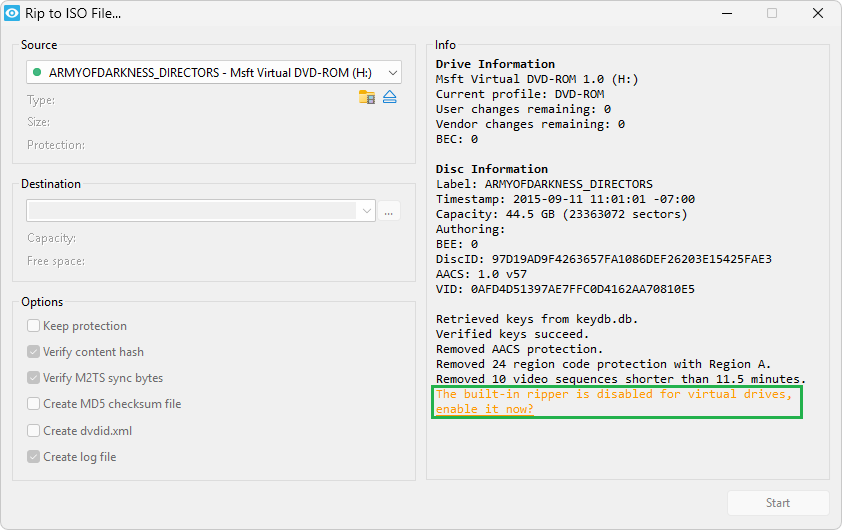Click the Drive Information heading
The width and height of the screenshot is (842, 530).
[495, 64]
